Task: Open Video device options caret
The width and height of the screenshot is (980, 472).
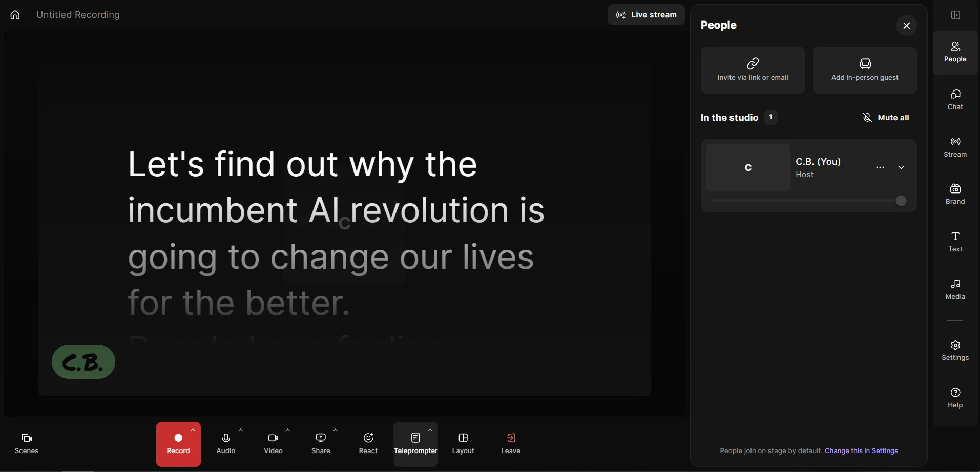Action: click(x=288, y=430)
